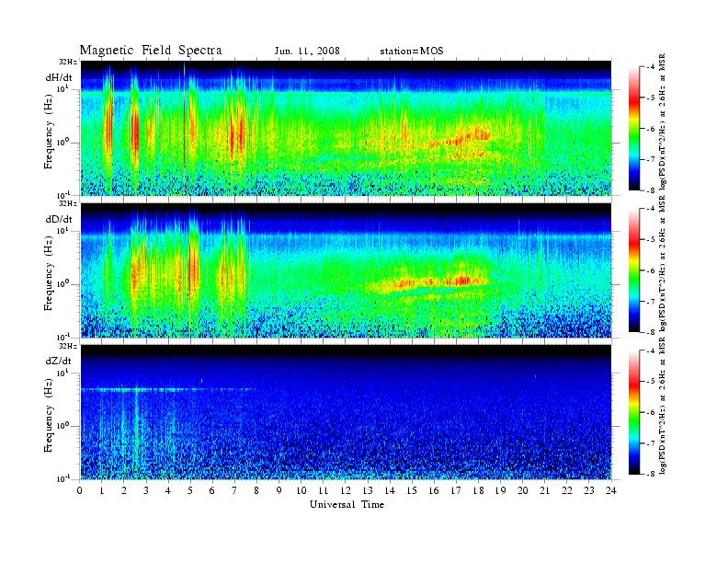
Task: Click the "-7" tick on the dZ/dt color bar
Action: 651,443
